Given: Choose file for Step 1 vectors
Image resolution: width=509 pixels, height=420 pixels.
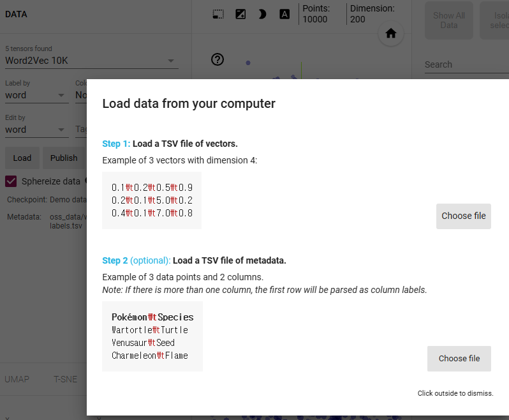Looking at the screenshot, I should [x=463, y=216].
